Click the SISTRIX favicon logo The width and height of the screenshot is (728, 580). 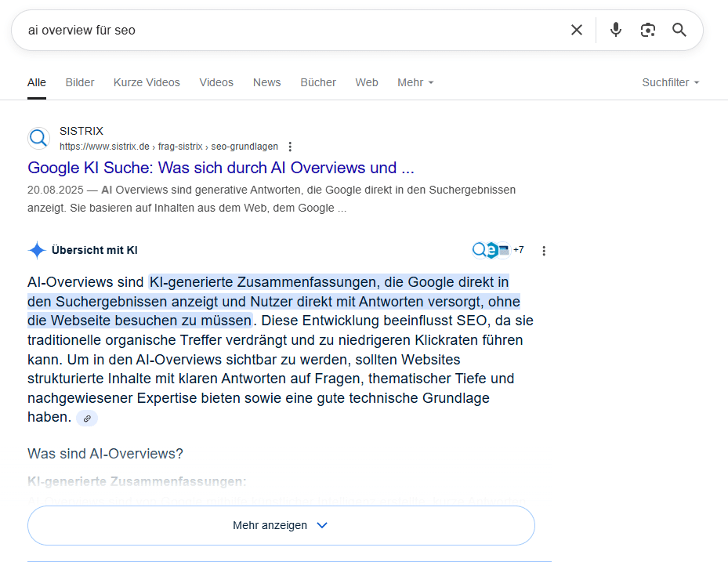pyautogui.click(x=38, y=139)
